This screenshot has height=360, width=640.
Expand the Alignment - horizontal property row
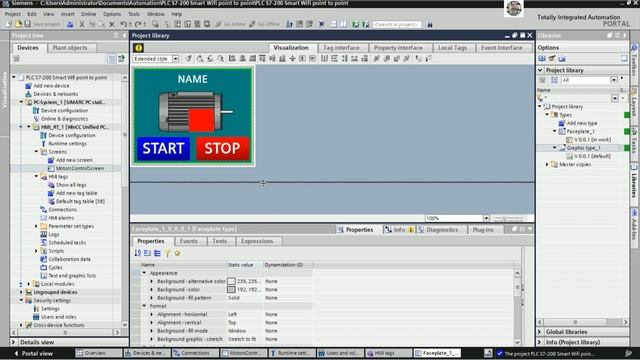(x=152, y=314)
